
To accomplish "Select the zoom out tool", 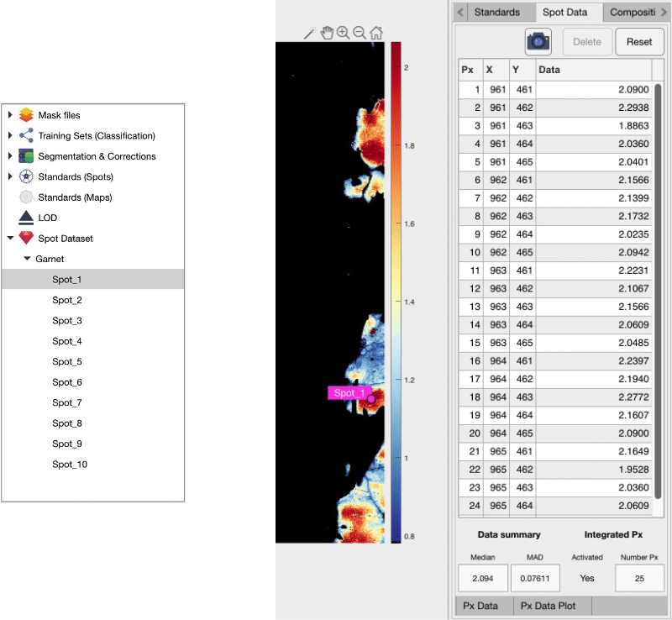I will 360,33.
